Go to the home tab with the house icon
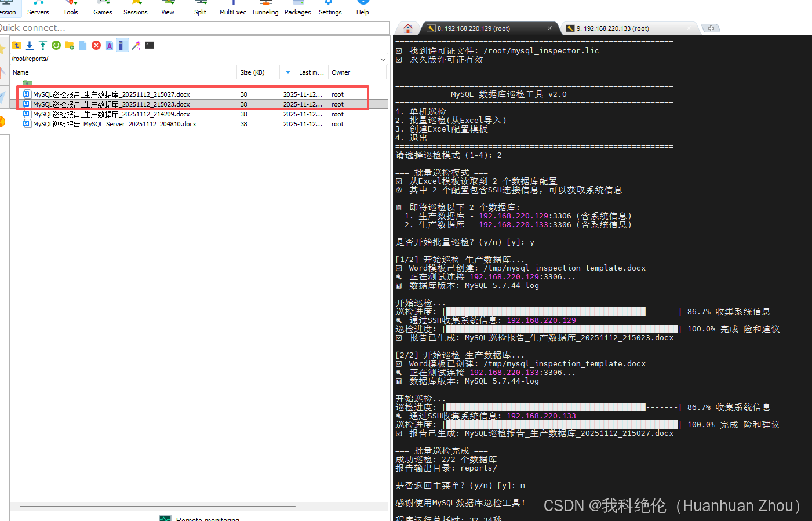Image resolution: width=812 pixels, height=521 pixels. pos(408,28)
